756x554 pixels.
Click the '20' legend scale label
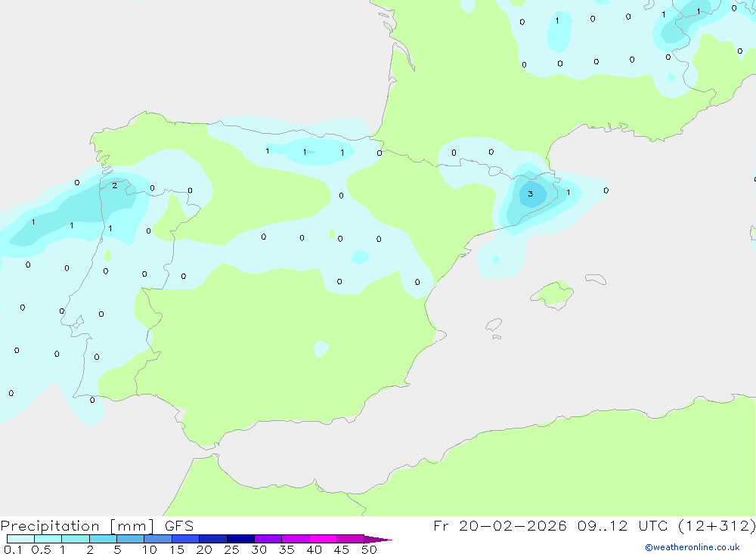[204, 549]
